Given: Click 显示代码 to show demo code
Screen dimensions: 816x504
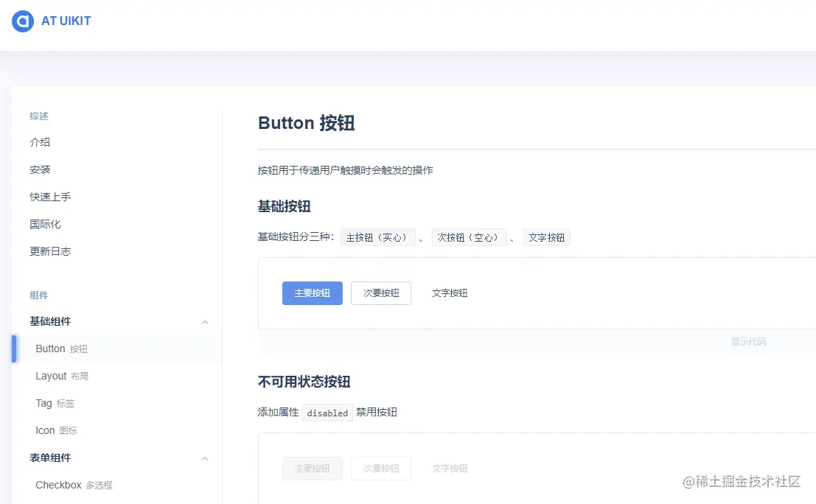Looking at the screenshot, I should point(748,342).
